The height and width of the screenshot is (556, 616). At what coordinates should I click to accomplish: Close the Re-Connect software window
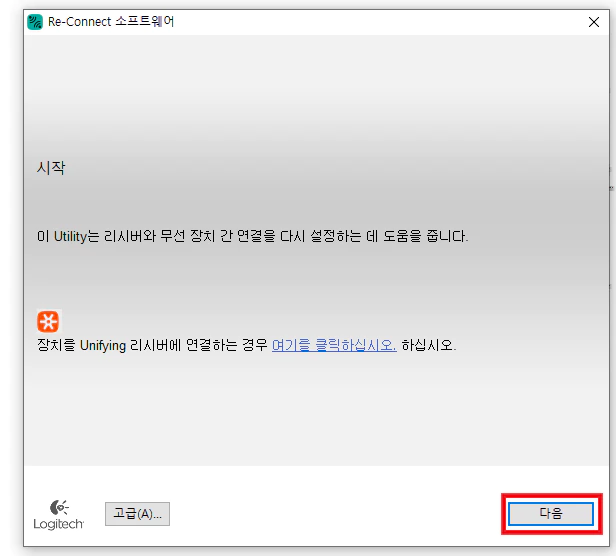coord(594,22)
